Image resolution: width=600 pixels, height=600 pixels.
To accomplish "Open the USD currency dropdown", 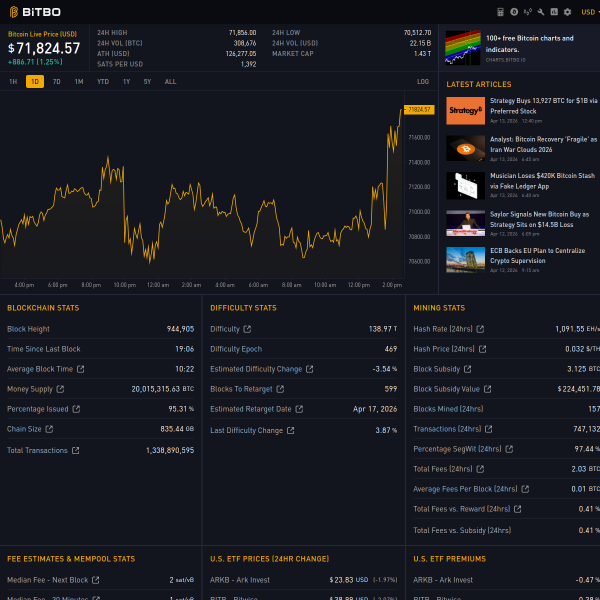I will (589, 12).
